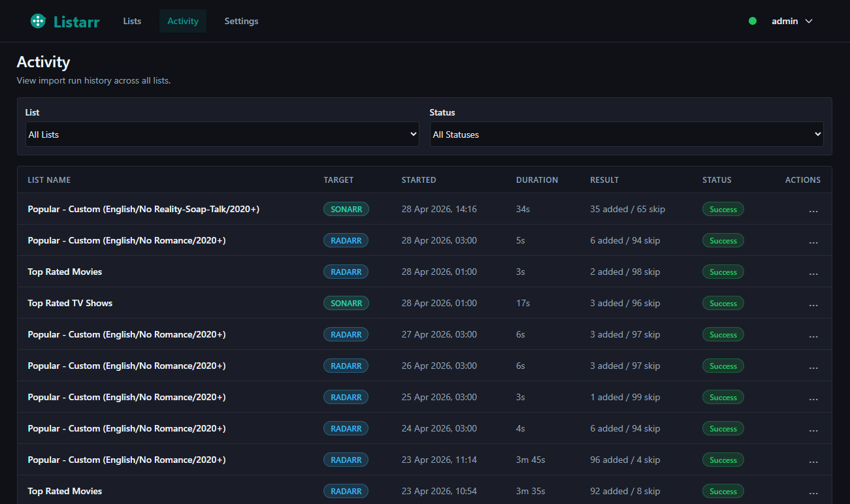Screen dimensions: 850x504
Task: Go to the Lists tab
Action: pyautogui.click(x=132, y=21)
